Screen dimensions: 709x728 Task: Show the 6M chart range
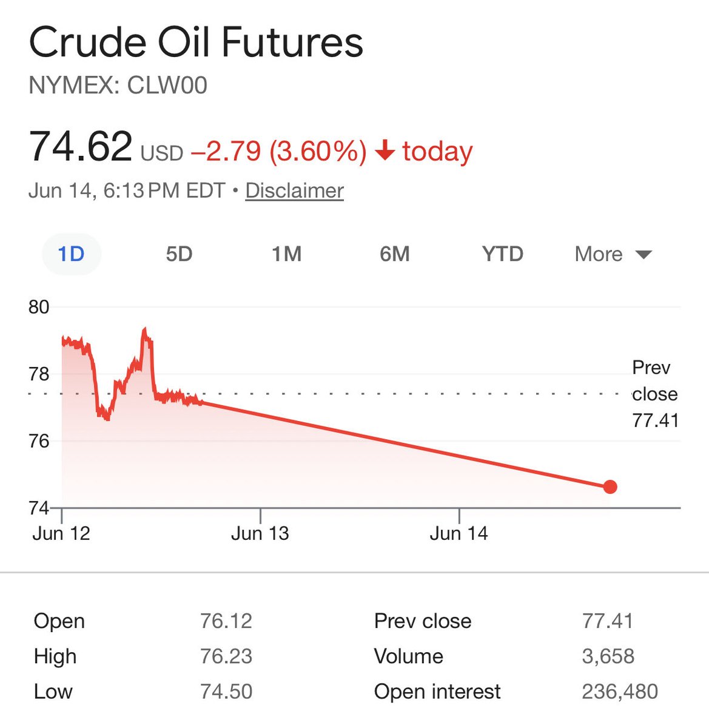coord(395,254)
